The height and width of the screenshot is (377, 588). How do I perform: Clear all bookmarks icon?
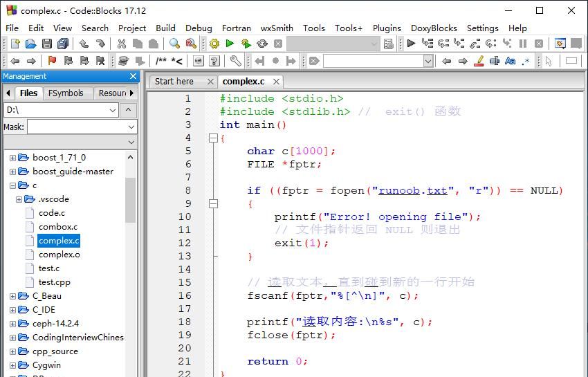(100, 61)
